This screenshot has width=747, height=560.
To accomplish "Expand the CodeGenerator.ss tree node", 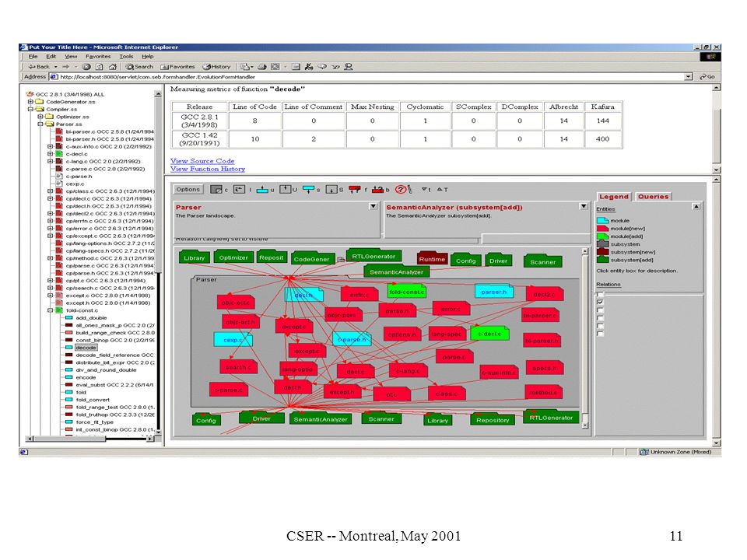I will pyautogui.click(x=30, y=101).
